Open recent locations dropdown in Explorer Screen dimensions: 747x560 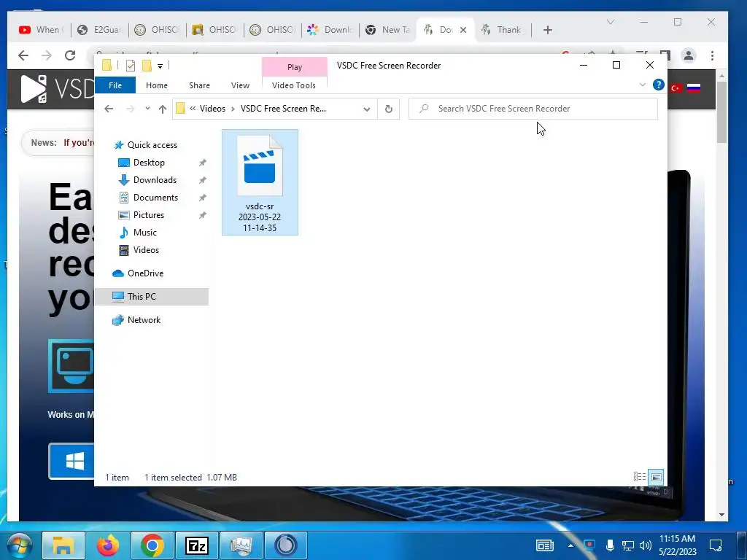(x=147, y=109)
